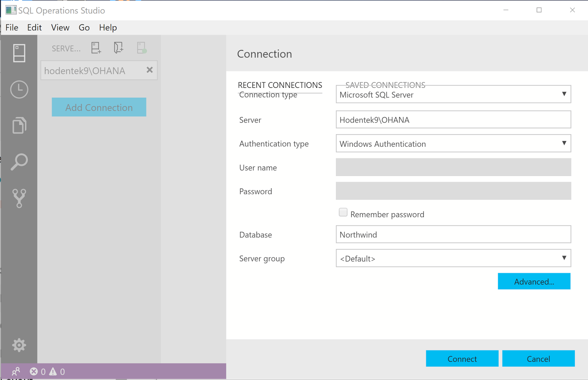Screen dimensions: 588x380
Task: Open the Manage gear settings icon
Action: tap(19, 345)
